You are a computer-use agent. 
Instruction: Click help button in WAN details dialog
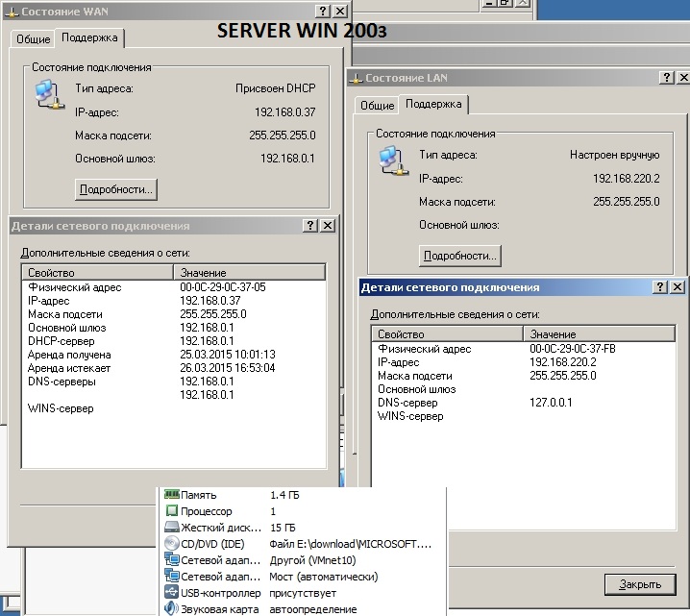point(310,226)
